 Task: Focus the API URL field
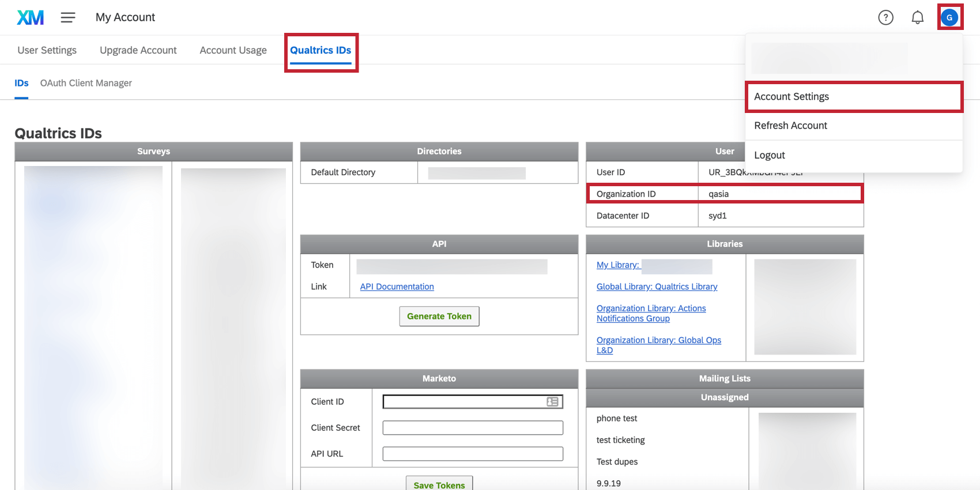[473, 454]
